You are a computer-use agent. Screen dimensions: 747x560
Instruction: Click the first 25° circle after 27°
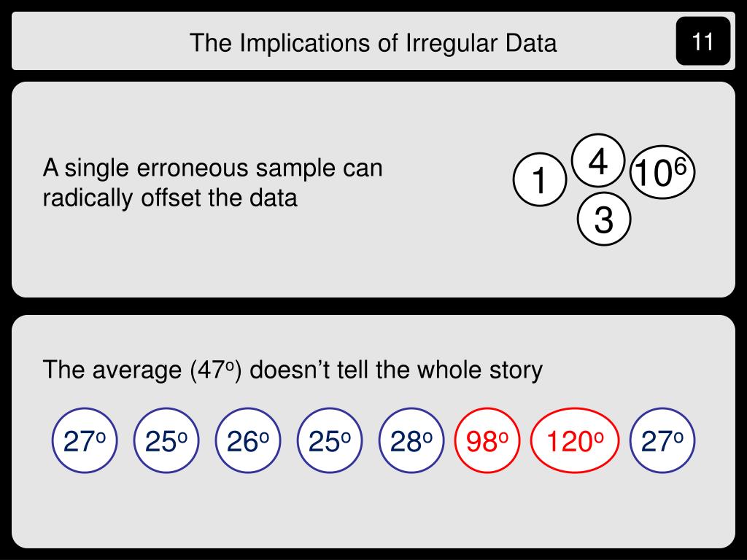coord(166,440)
